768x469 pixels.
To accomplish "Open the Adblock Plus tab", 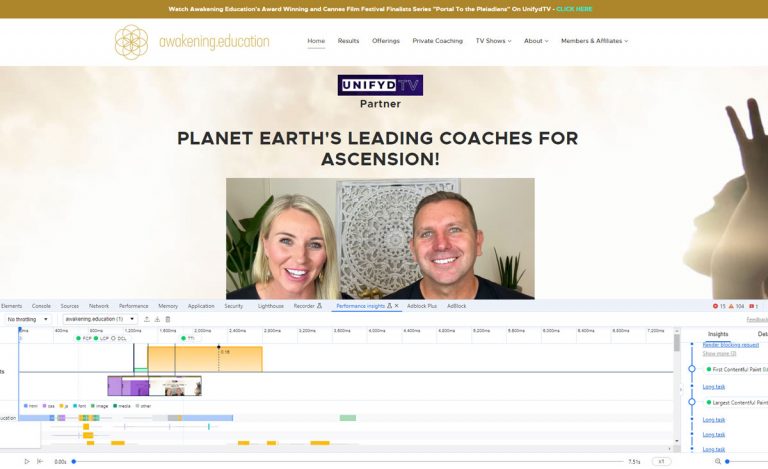I will 422,306.
